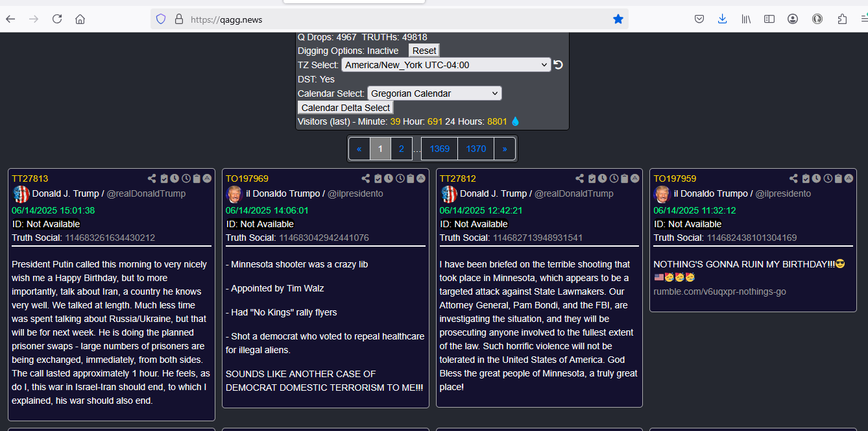The image size is (868, 431).
Task: Click the outlined clock icon on post TO197959
Action: (828, 179)
